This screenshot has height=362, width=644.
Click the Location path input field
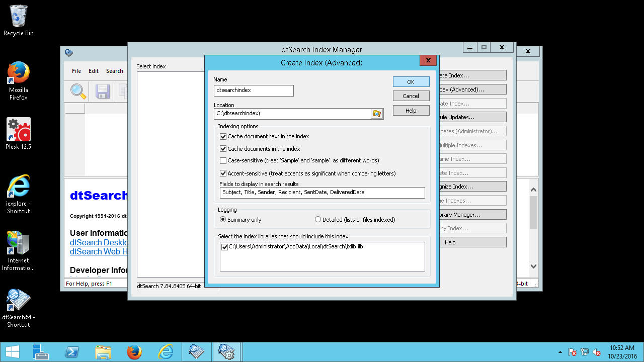[x=292, y=114]
